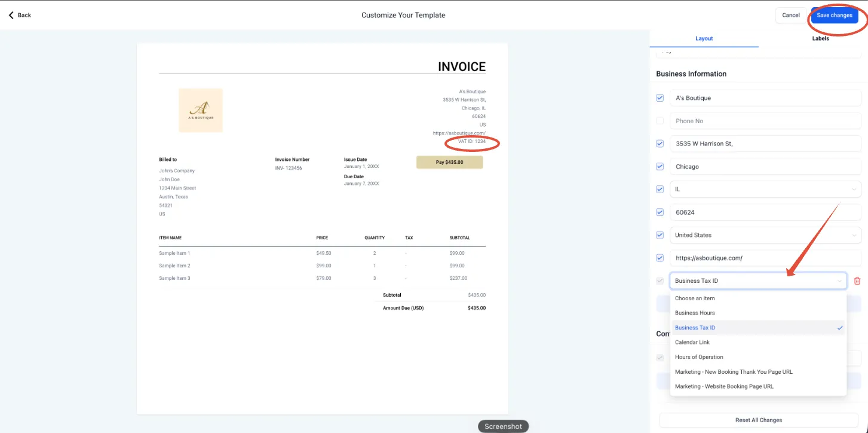Click the Billed to label on invoice

[x=168, y=160]
